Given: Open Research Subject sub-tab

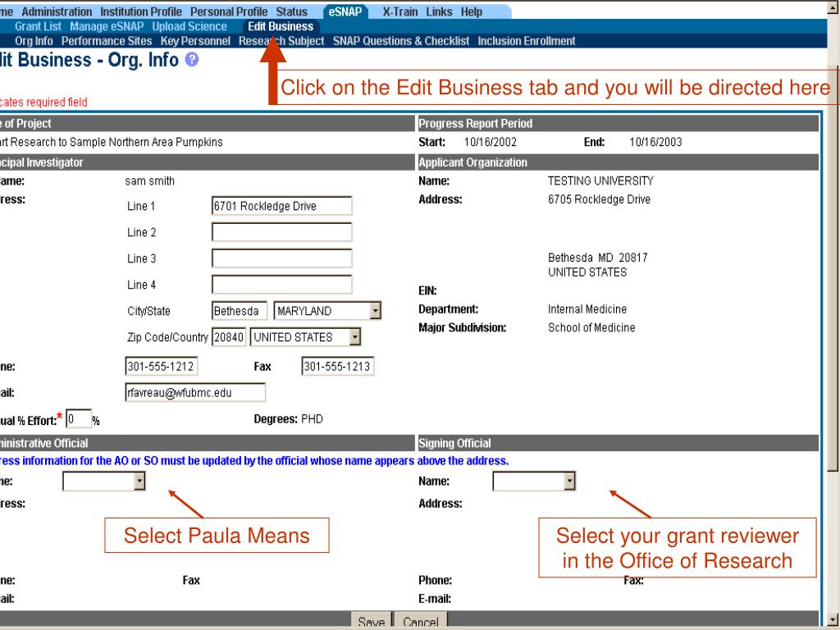Looking at the screenshot, I should (x=281, y=41).
